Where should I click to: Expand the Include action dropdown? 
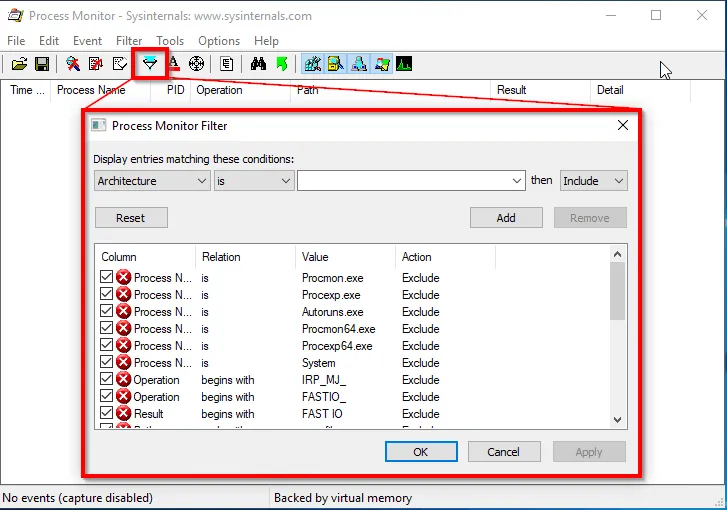click(x=593, y=181)
